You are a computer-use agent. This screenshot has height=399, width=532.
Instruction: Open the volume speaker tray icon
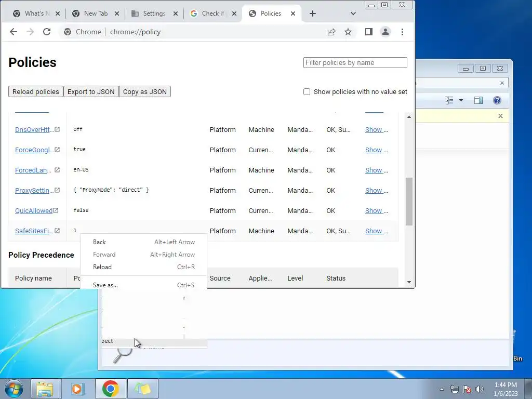coord(480,389)
